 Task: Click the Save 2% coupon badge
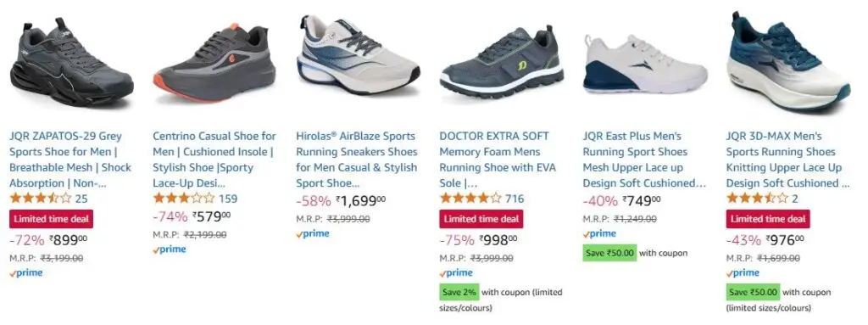(459, 292)
